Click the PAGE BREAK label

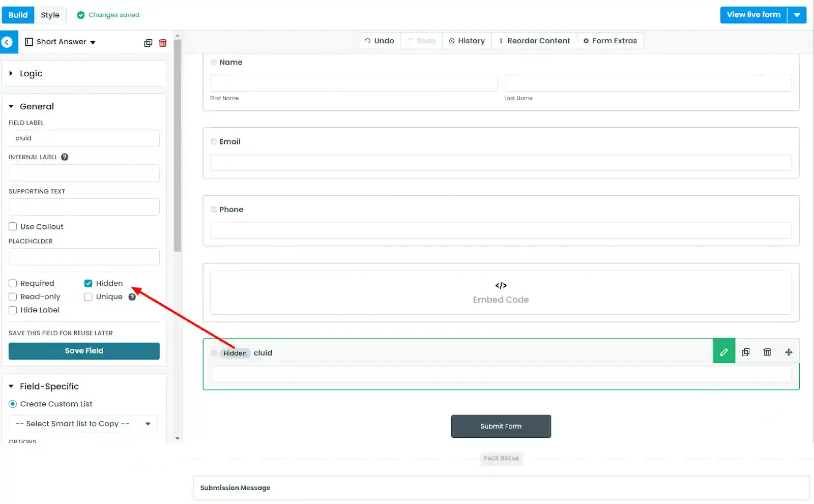coord(502,459)
